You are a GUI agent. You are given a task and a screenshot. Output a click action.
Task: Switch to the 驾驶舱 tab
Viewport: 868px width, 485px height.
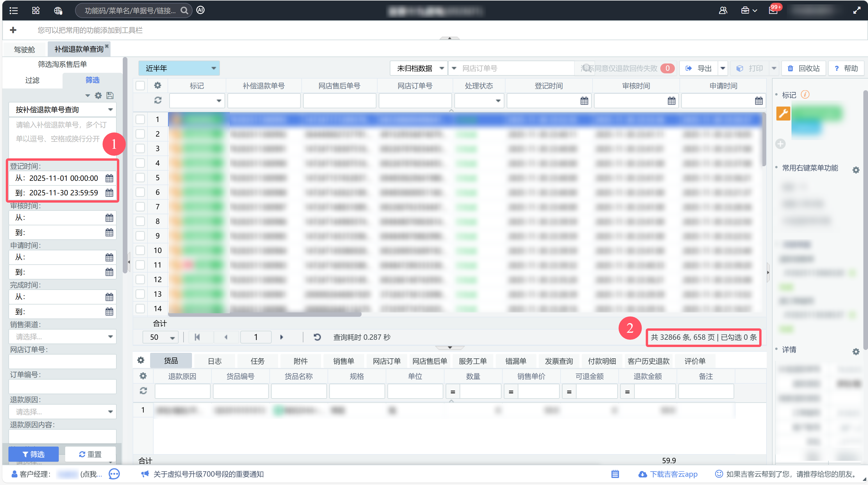click(x=24, y=49)
